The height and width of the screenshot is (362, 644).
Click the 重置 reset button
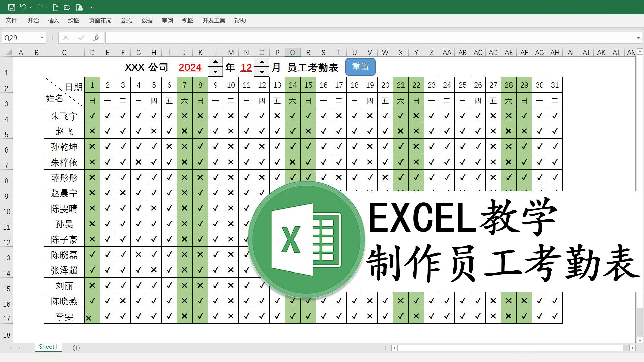pos(361,67)
